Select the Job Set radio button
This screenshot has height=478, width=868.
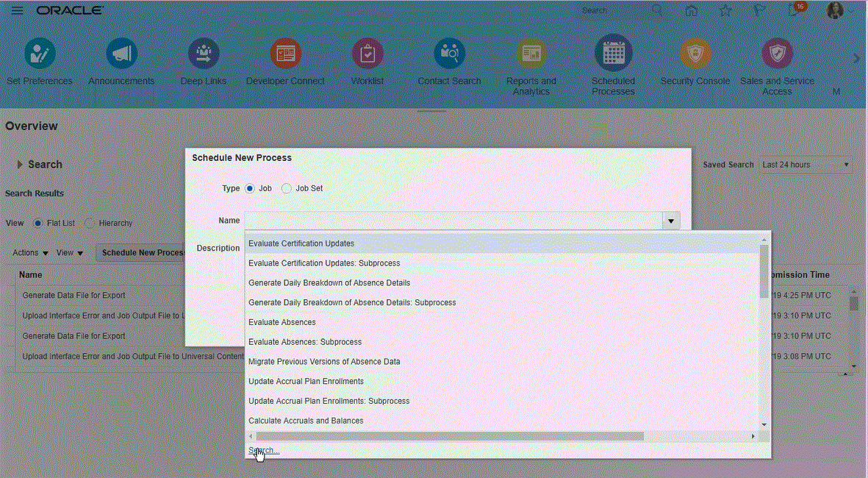click(287, 188)
